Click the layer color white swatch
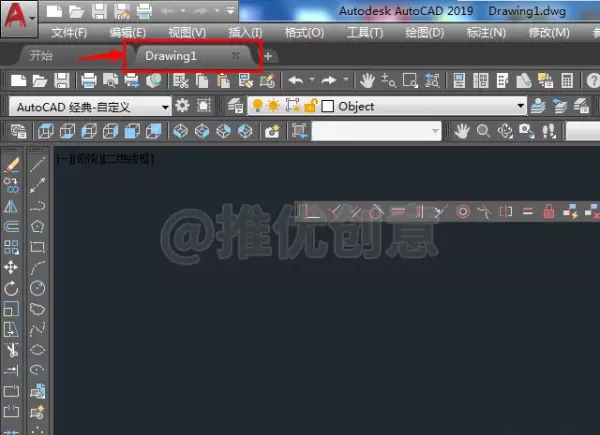The height and width of the screenshot is (435, 600). pos(328,106)
